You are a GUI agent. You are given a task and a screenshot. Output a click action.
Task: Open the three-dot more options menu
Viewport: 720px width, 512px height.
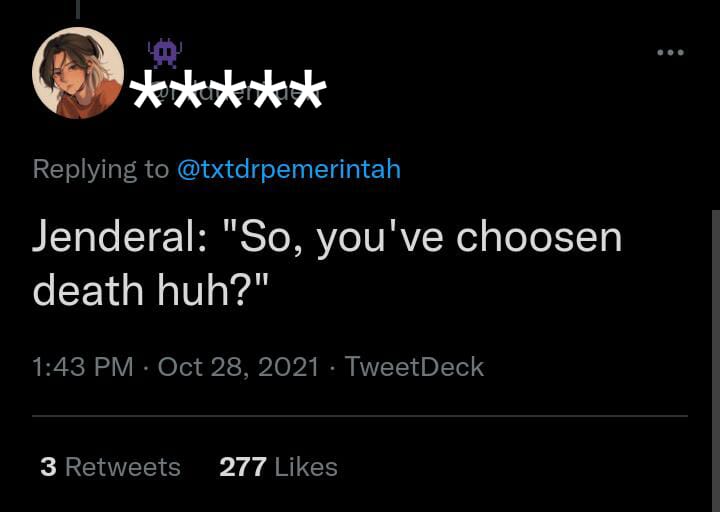tap(670, 52)
